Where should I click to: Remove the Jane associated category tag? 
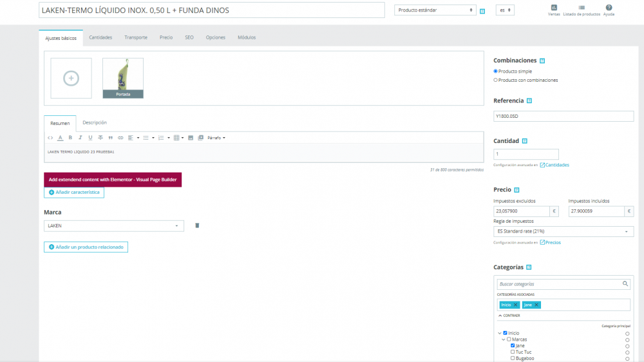tap(536, 305)
